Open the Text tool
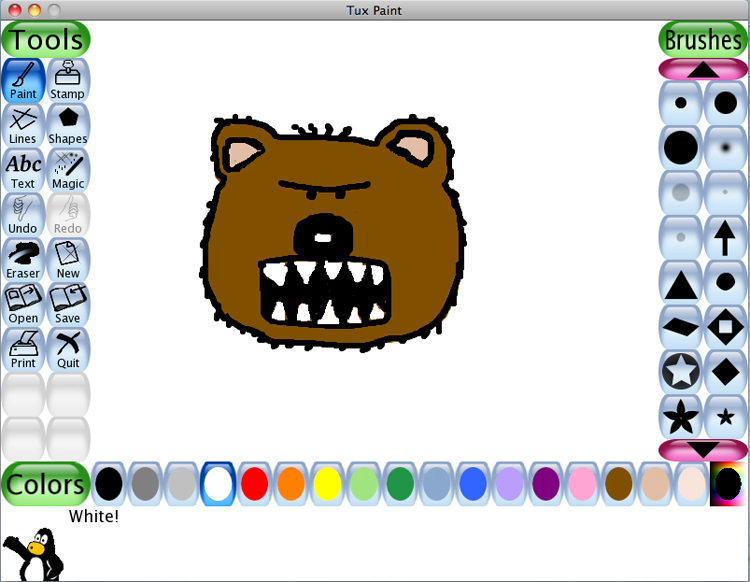 coord(23,170)
